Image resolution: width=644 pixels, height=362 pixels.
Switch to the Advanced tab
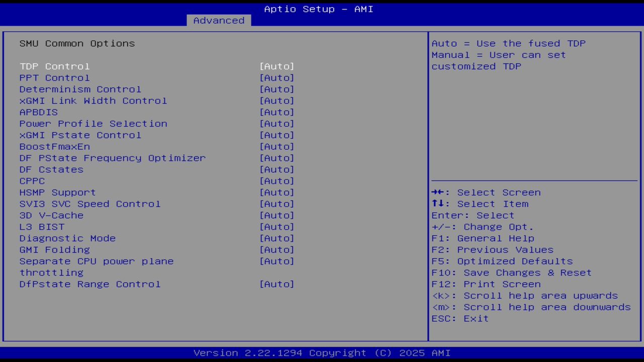[x=218, y=20]
